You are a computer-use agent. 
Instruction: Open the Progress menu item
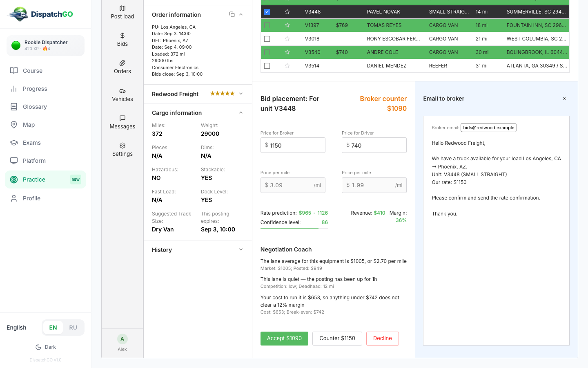coord(46,89)
